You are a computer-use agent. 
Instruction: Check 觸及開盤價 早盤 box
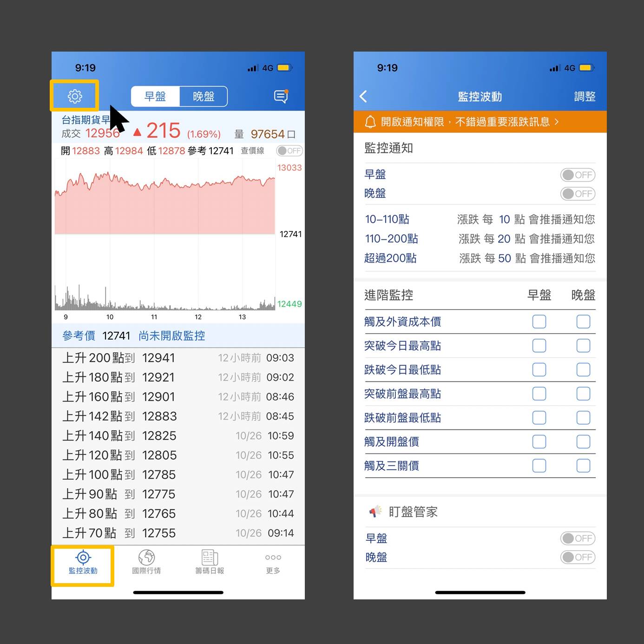point(539,441)
